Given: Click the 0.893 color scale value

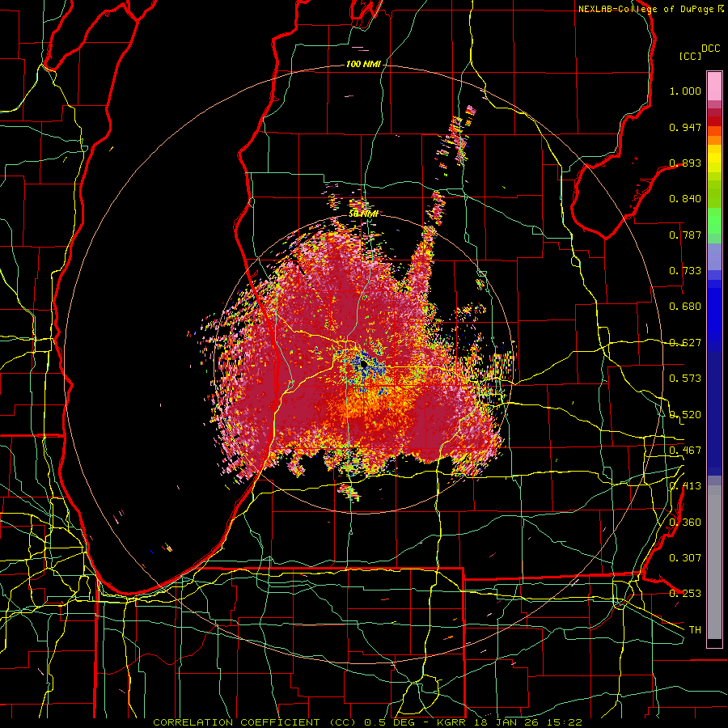Looking at the screenshot, I should [x=685, y=163].
